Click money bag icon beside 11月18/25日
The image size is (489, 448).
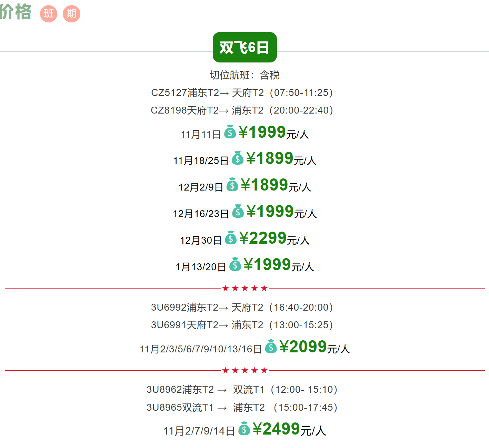238,158
